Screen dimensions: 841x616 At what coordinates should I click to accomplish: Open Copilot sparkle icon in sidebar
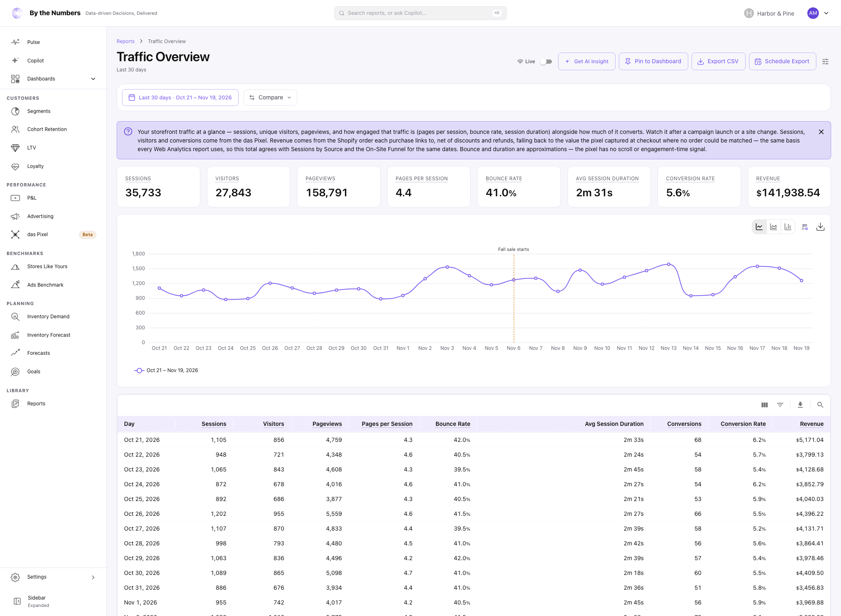pos(15,60)
